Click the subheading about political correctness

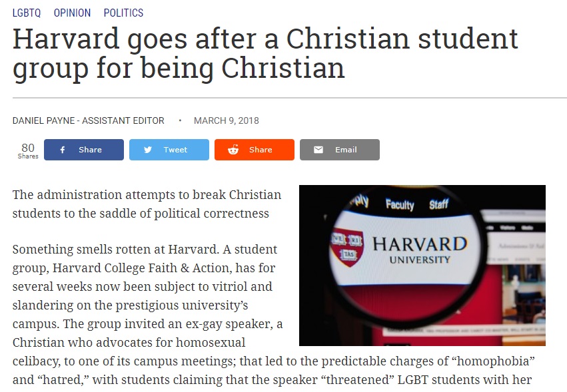pos(147,204)
